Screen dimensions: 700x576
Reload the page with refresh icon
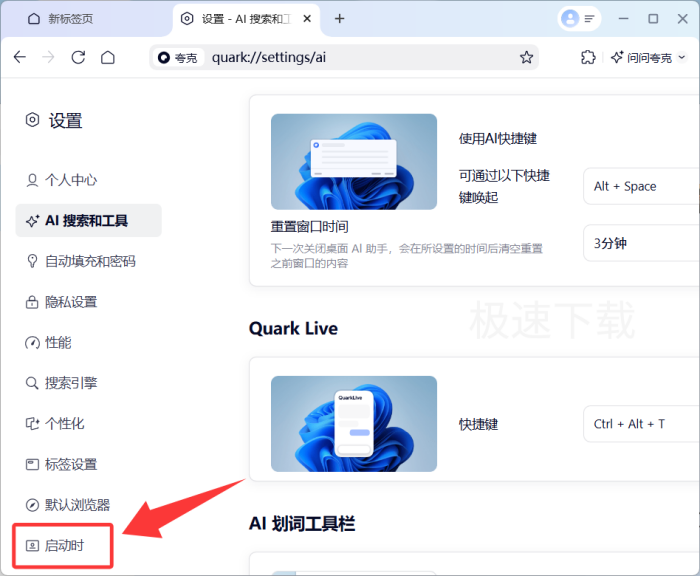(x=78, y=58)
